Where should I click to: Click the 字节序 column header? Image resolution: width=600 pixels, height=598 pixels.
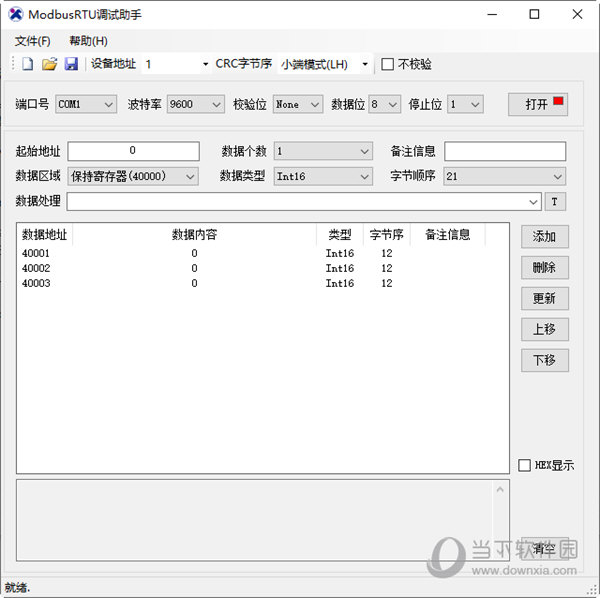pos(386,234)
